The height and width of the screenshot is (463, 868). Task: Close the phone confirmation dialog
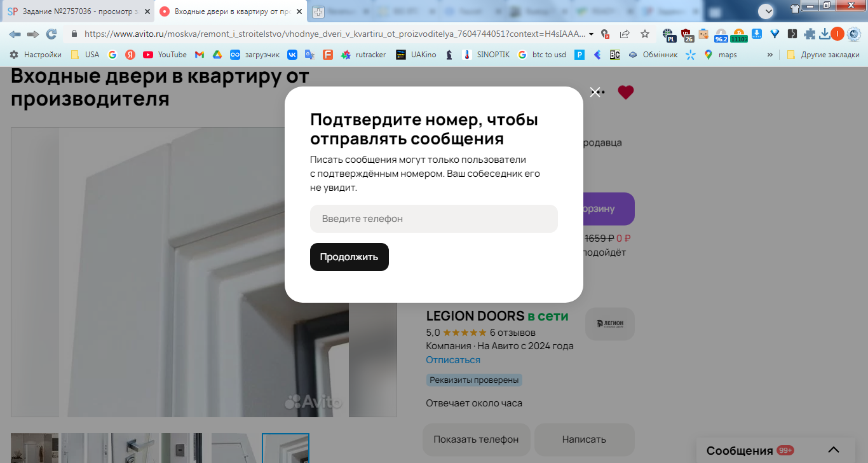tap(595, 92)
